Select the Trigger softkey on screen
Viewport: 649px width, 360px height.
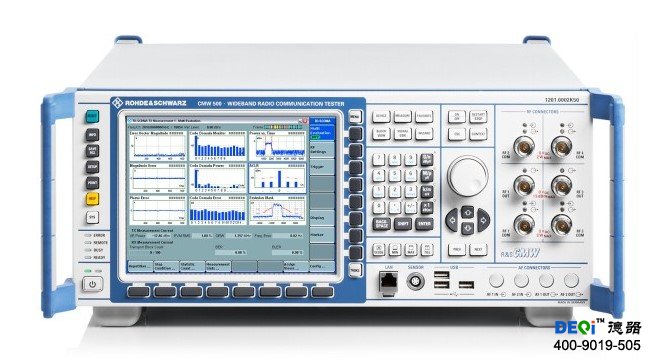322,166
